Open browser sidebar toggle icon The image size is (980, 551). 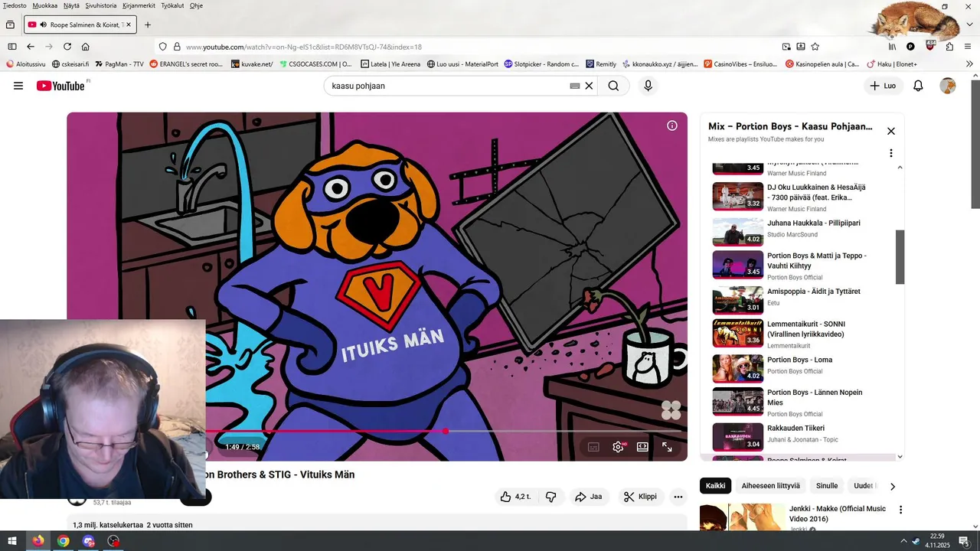12,47
